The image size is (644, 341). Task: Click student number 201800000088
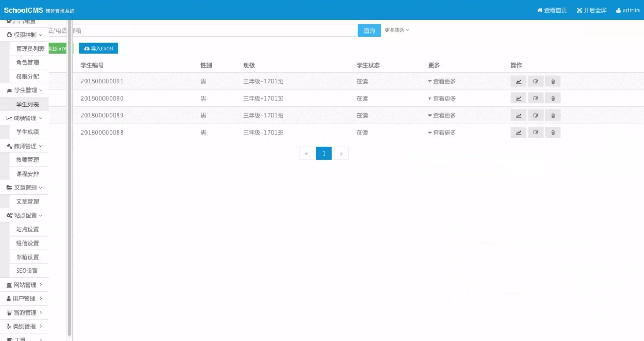pos(102,133)
